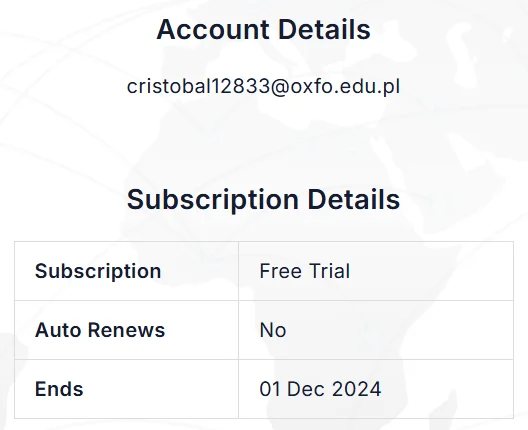Click the Auto Renews label cell
The height and width of the screenshot is (430, 528).
point(126,330)
